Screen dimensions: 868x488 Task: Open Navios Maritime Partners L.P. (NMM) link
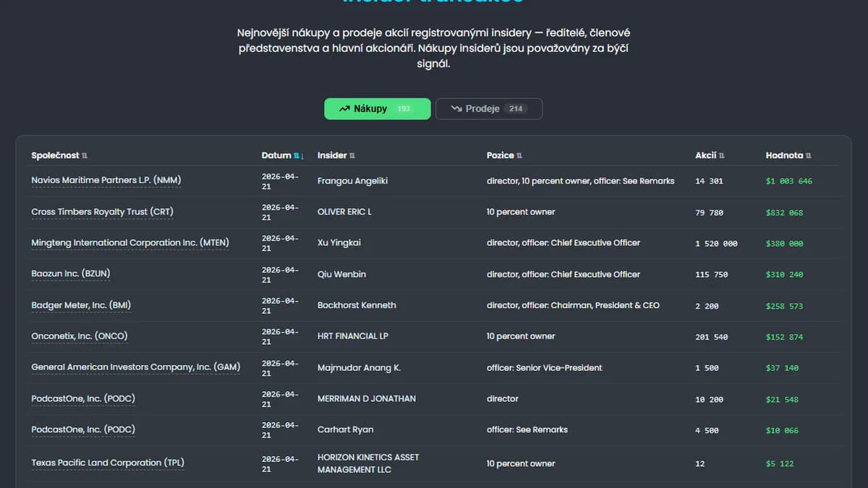tap(106, 180)
